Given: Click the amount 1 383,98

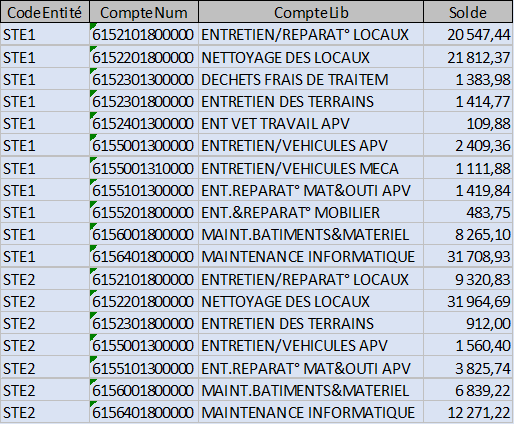Looking at the screenshot, I should click(x=468, y=79).
